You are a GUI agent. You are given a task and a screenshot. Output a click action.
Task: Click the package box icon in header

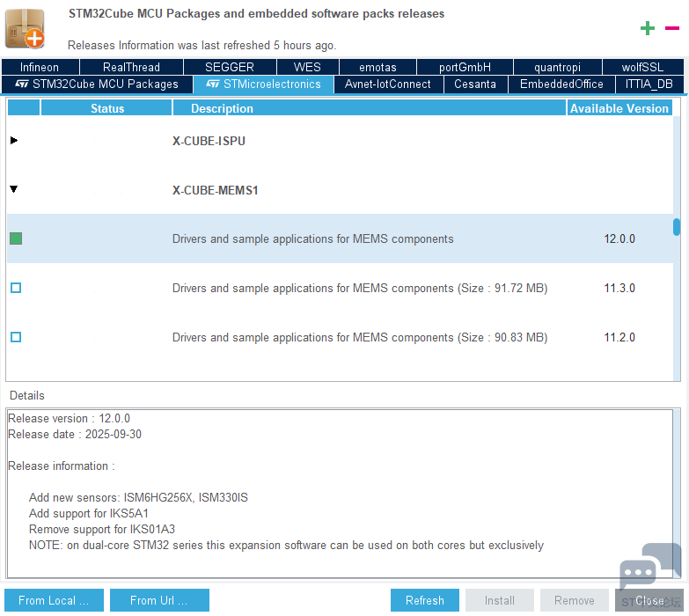(25, 28)
